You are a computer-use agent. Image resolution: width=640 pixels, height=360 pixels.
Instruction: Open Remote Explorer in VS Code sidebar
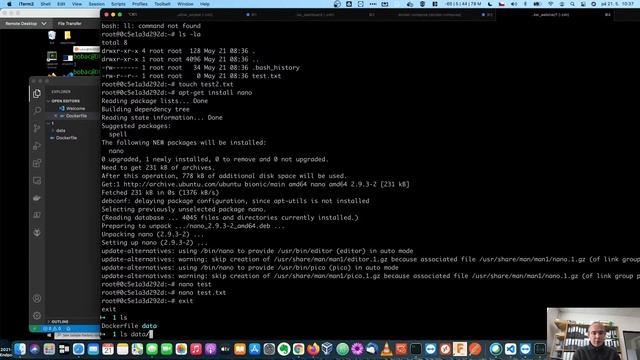37,180
